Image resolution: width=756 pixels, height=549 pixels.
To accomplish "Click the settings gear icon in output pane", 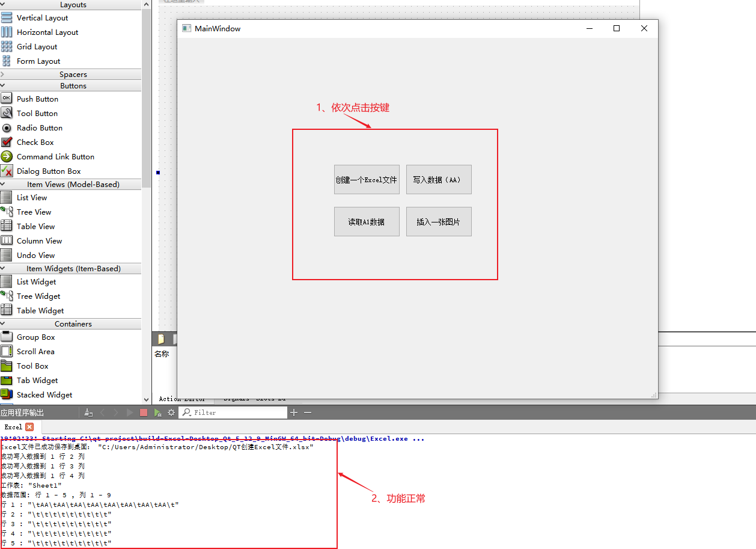I will pyautogui.click(x=170, y=413).
